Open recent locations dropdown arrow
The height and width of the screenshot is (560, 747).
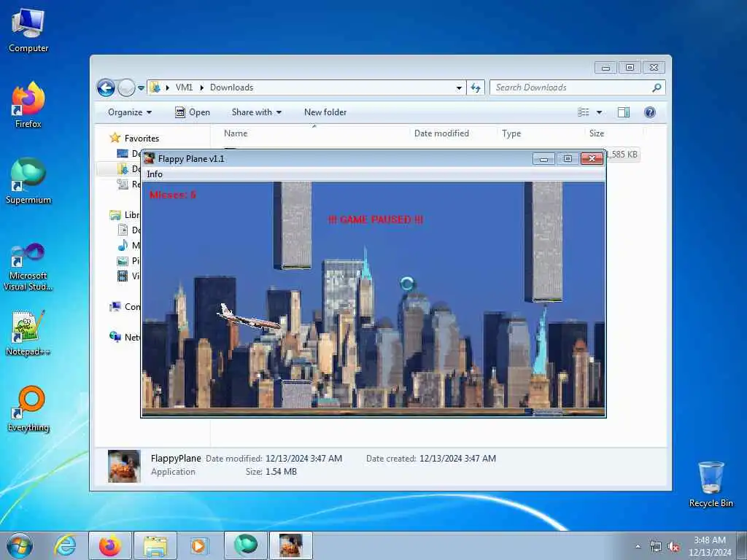pos(141,88)
